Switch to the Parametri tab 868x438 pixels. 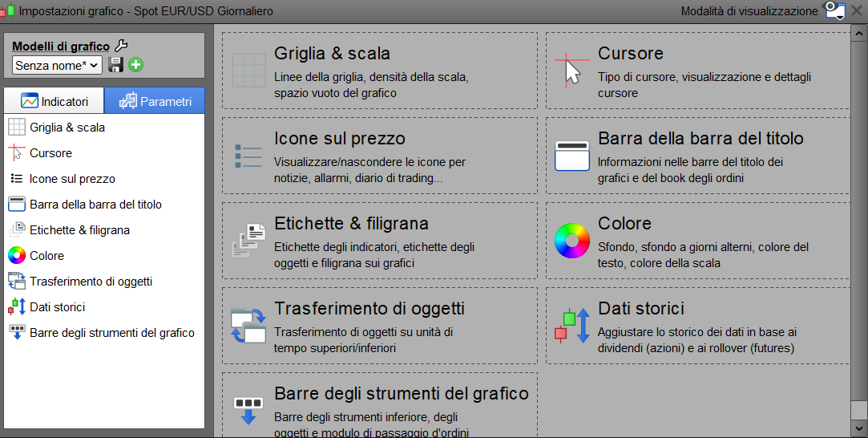point(155,101)
